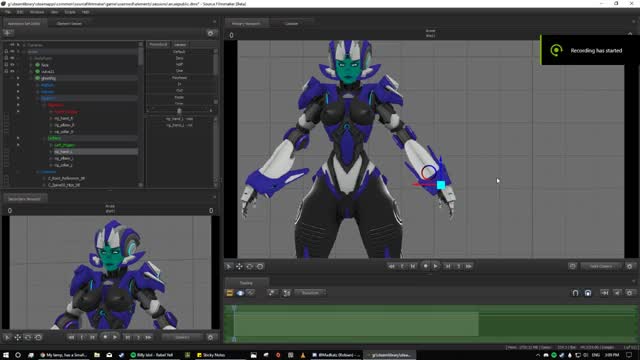Collapse the green LeftArm group in tree
Viewport: 640px width, 360px height.
click(44, 138)
